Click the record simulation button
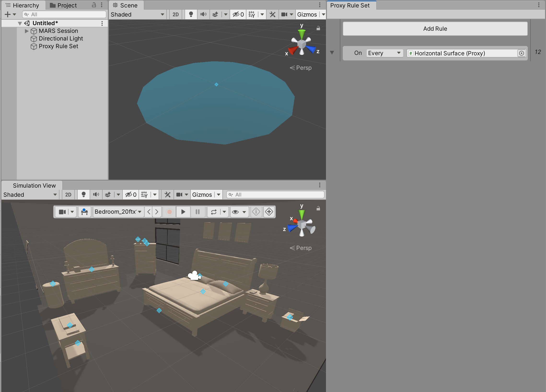Image resolution: width=546 pixels, height=392 pixels. click(x=169, y=212)
